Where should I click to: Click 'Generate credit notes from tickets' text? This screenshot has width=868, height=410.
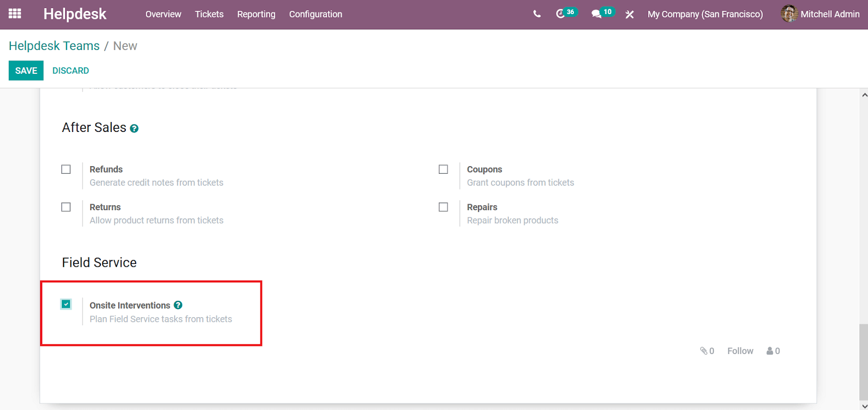point(156,182)
